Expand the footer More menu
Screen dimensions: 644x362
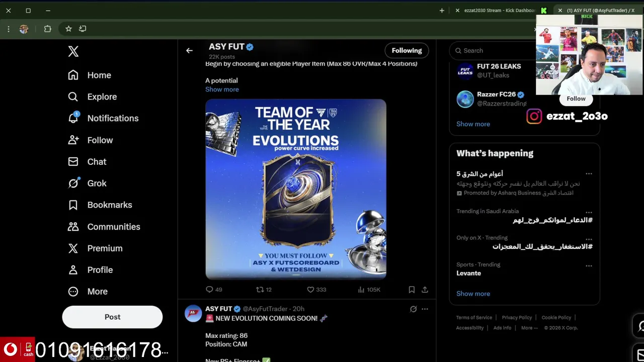point(529,328)
